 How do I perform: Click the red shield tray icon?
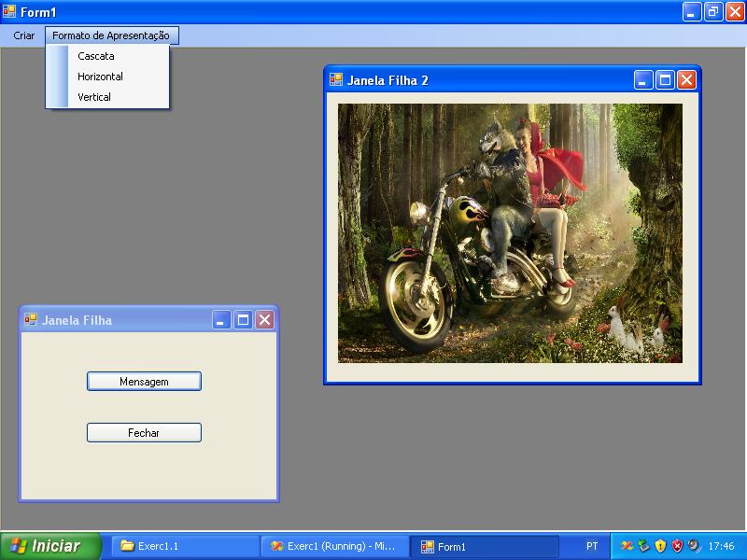coord(678,546)
